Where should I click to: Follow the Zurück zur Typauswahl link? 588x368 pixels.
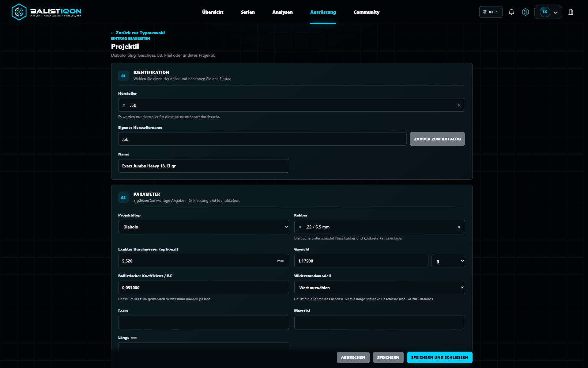coord(138,33)
